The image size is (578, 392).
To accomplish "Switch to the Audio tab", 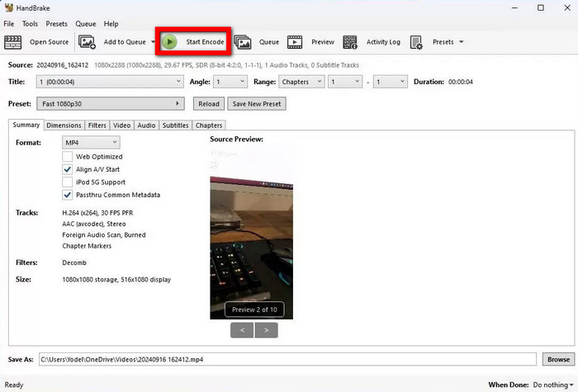I will 146,125.
